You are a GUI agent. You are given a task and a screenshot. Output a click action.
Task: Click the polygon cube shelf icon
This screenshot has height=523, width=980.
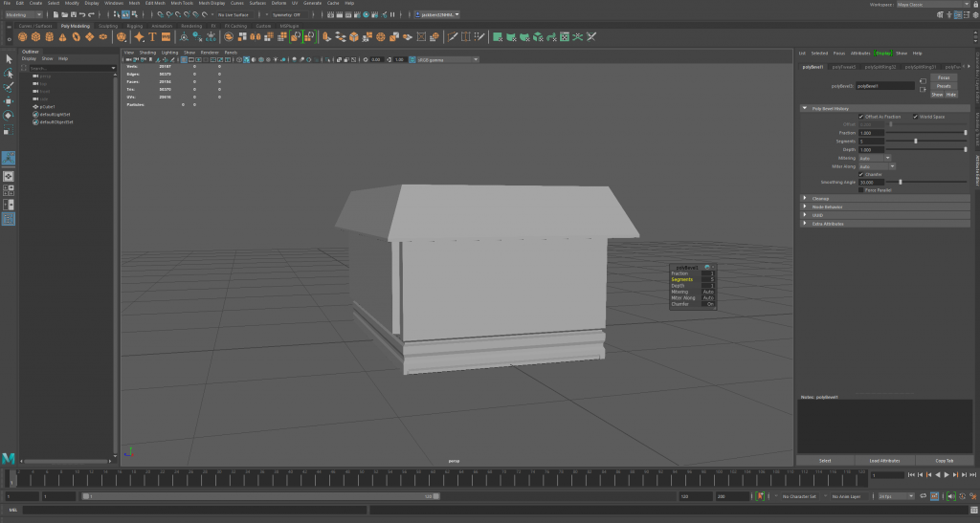click(35, 37)
